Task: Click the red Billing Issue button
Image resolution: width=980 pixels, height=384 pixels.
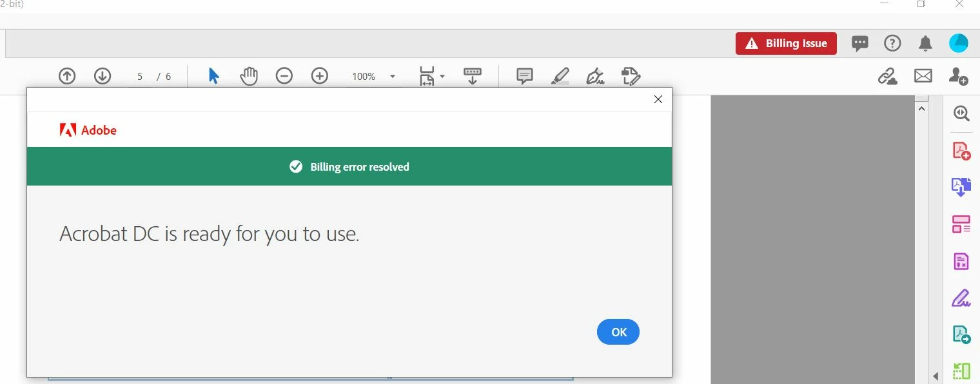Action: (x=786, y=43)
